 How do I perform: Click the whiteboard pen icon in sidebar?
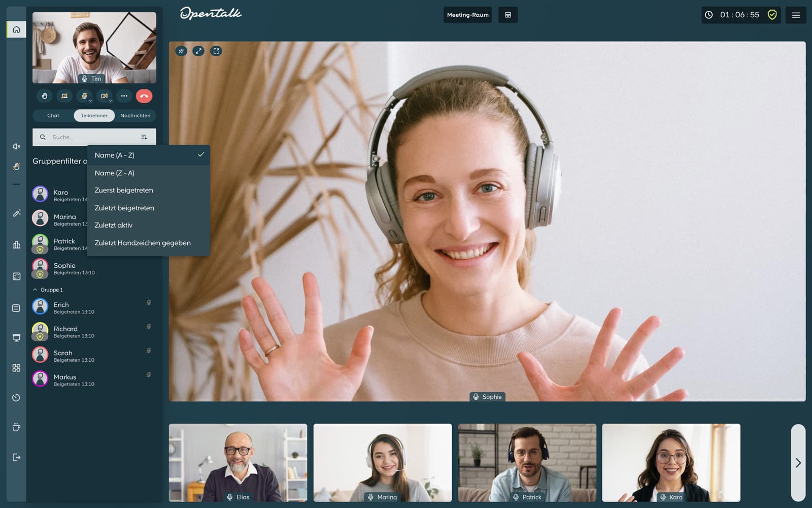pos(16,213)
